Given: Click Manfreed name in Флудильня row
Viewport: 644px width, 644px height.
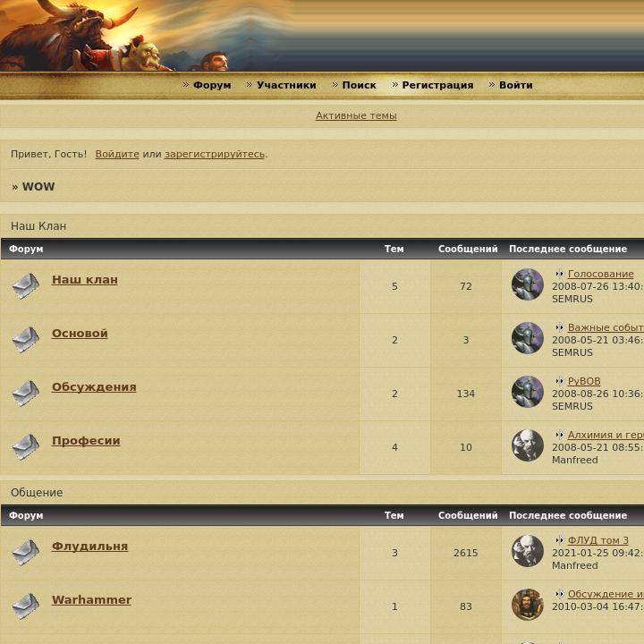Looking at the screenshot, I should [574, 565].
